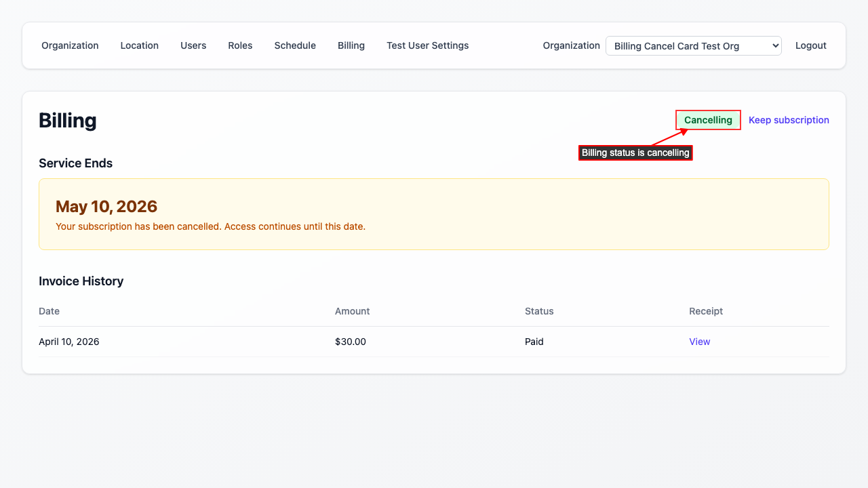Select Billing Cancel Card Test Org combo box
868x488 pixels.
tap(693, 45)
